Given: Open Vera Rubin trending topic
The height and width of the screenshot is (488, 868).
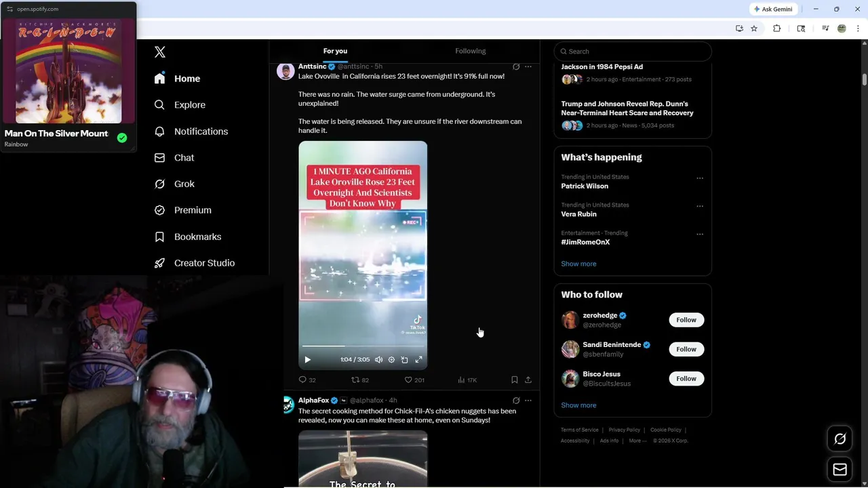Looking at the screenshot, I should 578,214.
